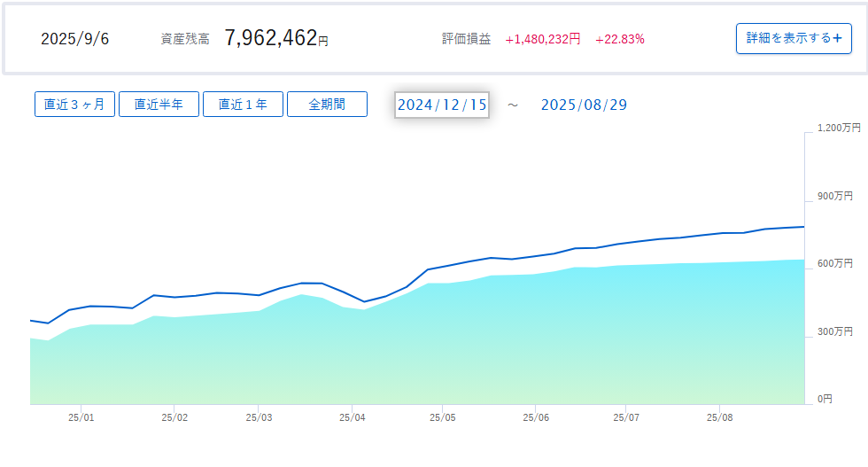
Task: Show the 直近1年 period
Action: (x=243, y=104)
